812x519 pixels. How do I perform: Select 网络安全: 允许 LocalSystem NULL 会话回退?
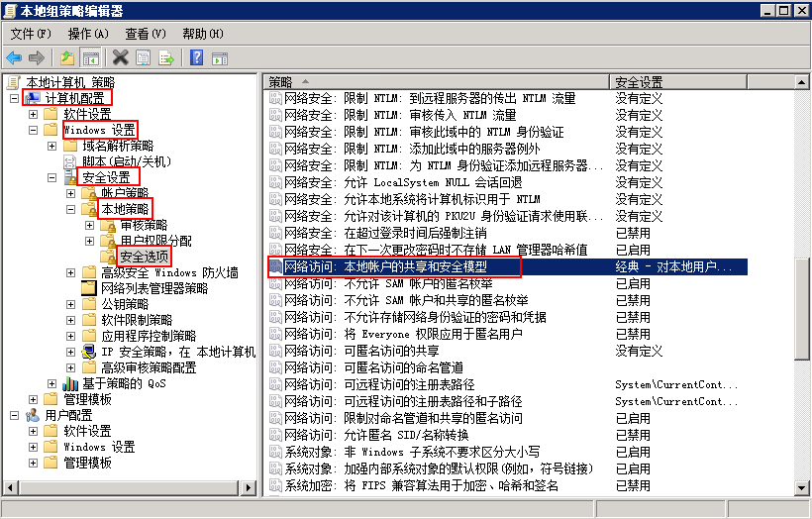507,182
